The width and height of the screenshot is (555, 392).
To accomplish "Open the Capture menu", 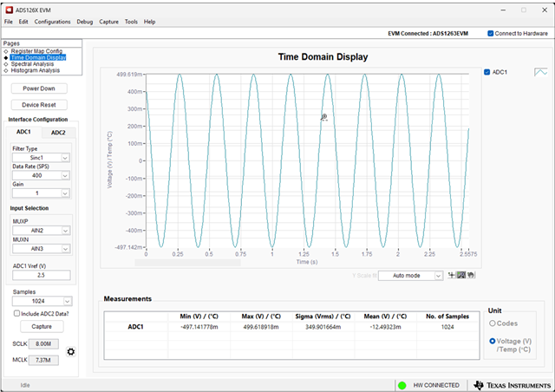I will click(x=108, y=22).
